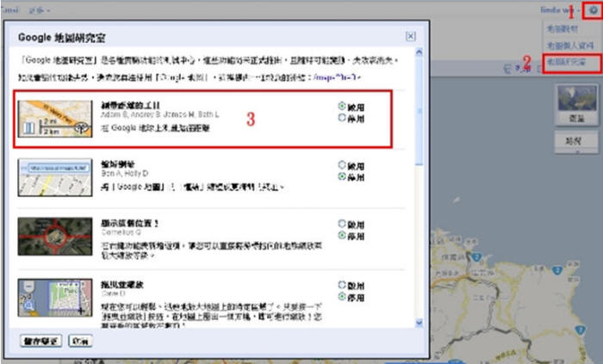Select 停用 for the Cornelius G feature
The width and height of the screenshot is (603, 364).
[x=342, y=235]
